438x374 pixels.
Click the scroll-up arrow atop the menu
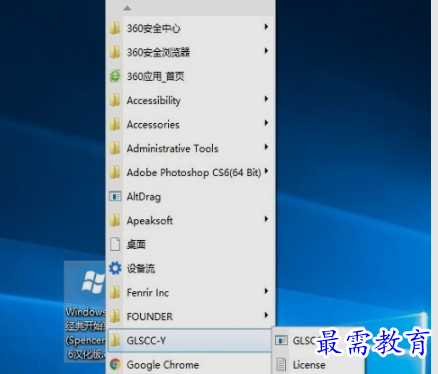tap(127, 8)
